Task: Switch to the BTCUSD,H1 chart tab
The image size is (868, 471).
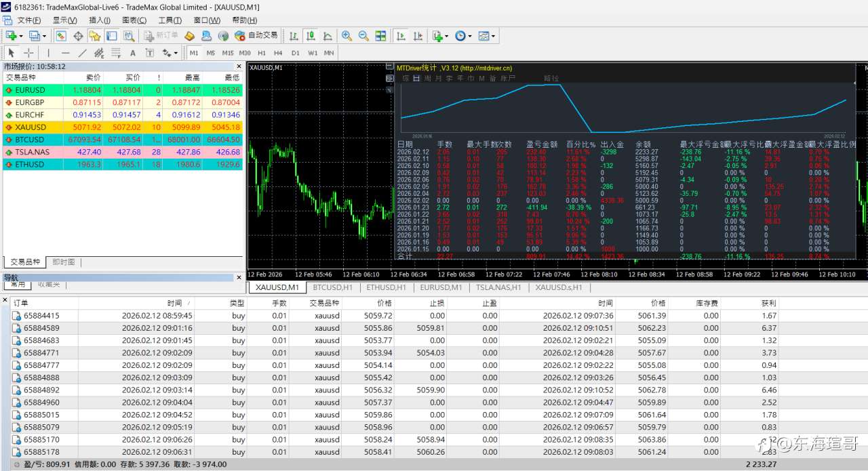Action: click(332, 287)
